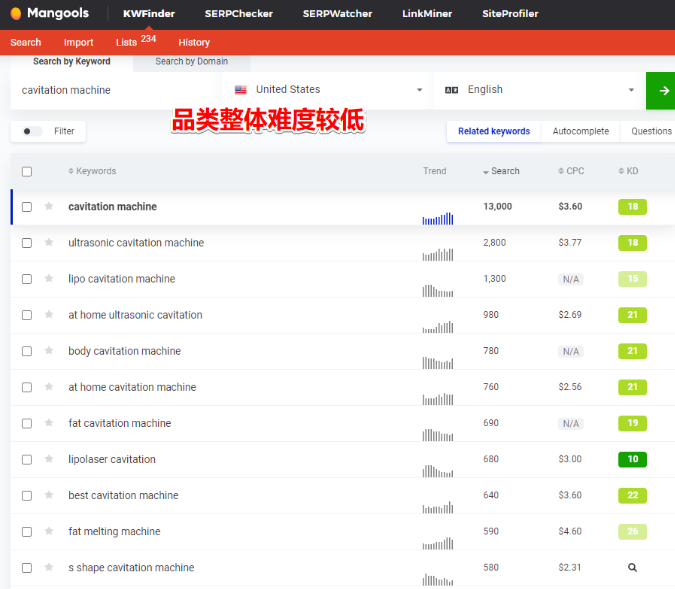Check the select-all keywords checkbox

[27, 172]
